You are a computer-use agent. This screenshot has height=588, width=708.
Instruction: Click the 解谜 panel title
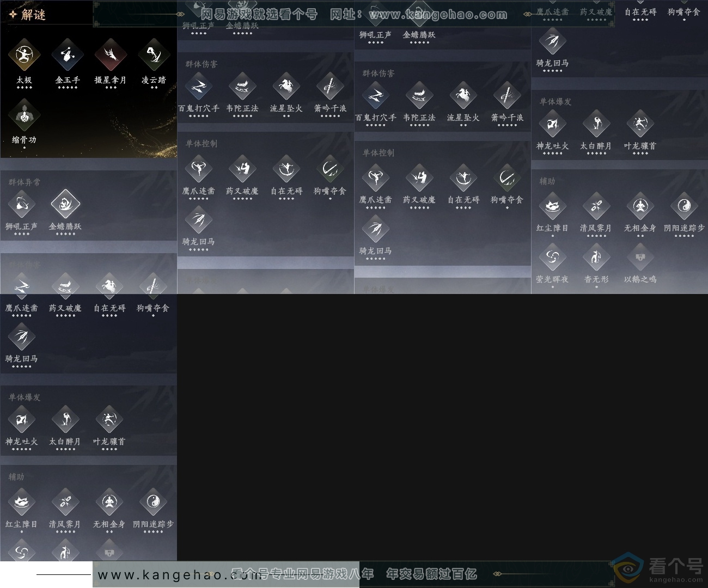pos(33,15)
